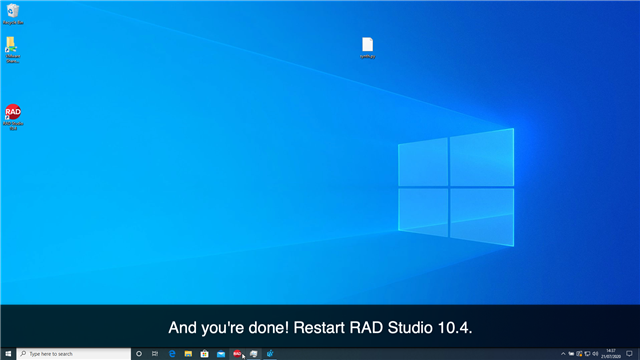Open the Start menu
The width and height of the screenshot is (640, 360).
click(x=8, y=354)
